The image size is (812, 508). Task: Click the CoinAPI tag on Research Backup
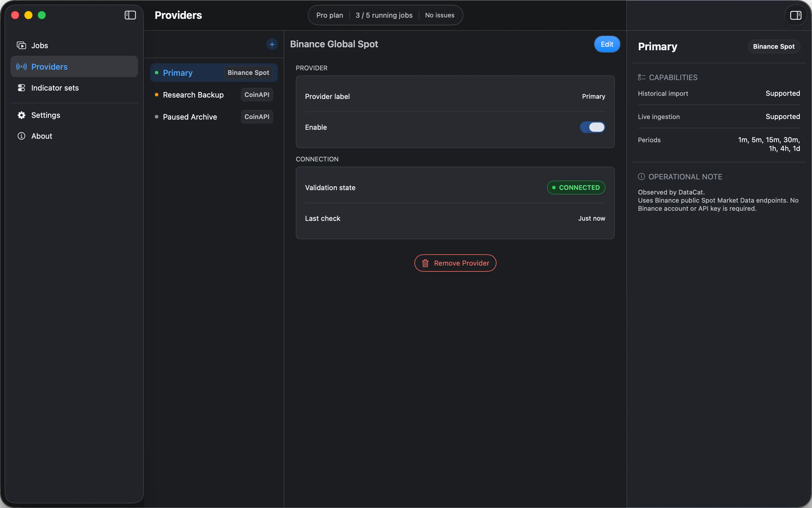click(x=257, y=95)
